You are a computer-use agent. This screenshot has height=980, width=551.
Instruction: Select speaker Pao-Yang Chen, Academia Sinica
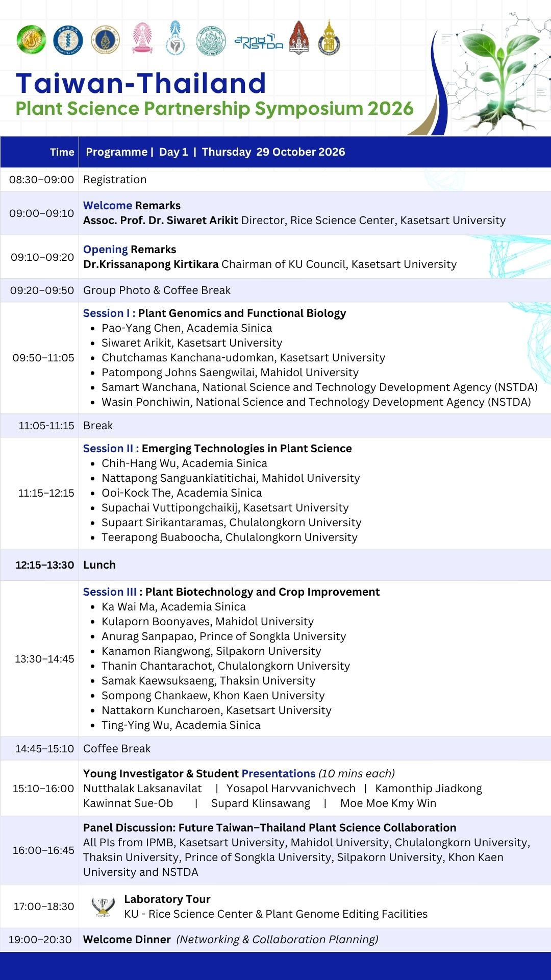tap(187, 328)
